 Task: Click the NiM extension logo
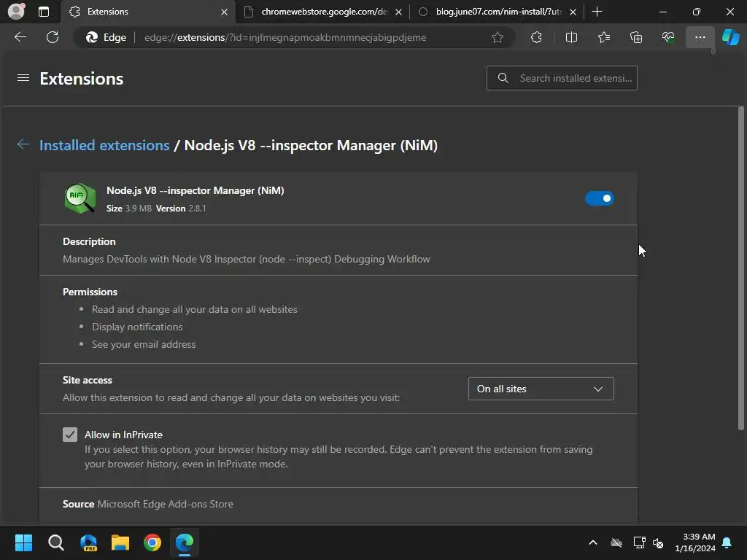(80, 198)
